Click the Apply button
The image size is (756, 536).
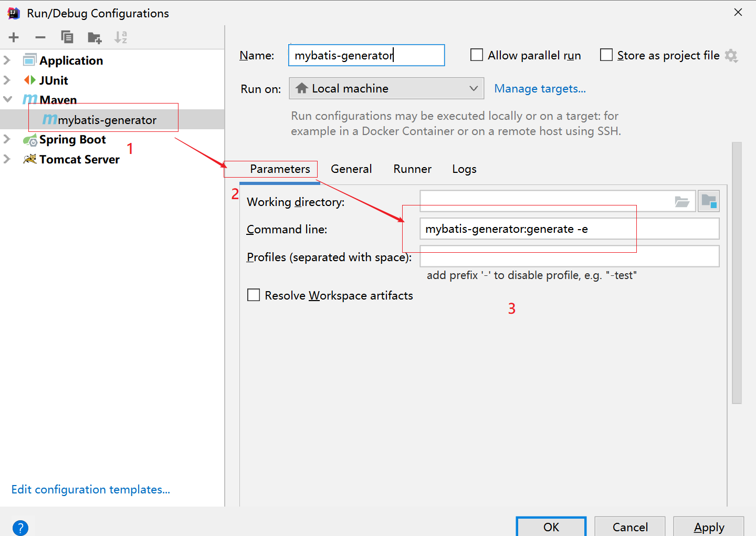[x=709, y=527]
